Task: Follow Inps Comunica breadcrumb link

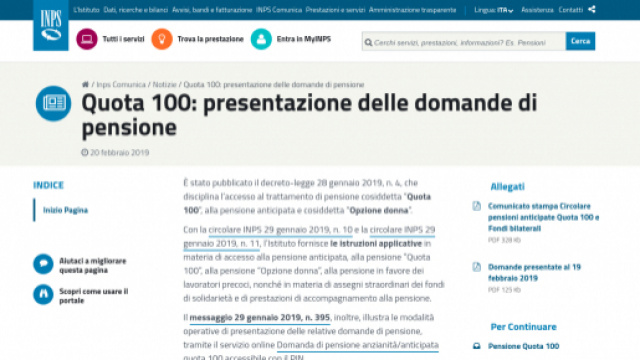Action: pyautogui.click(x=121, y=84)
